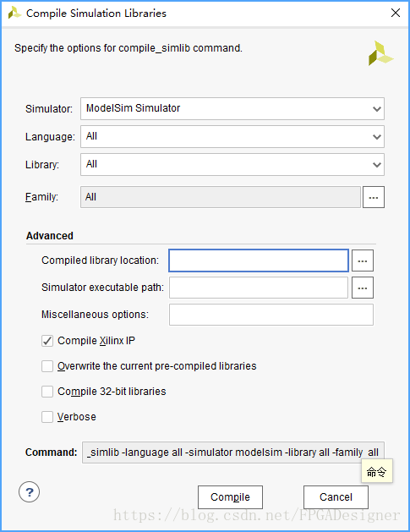410x532 pixels.
Task: Browse for Compiled library location folder
Action: tap(363, 261)
